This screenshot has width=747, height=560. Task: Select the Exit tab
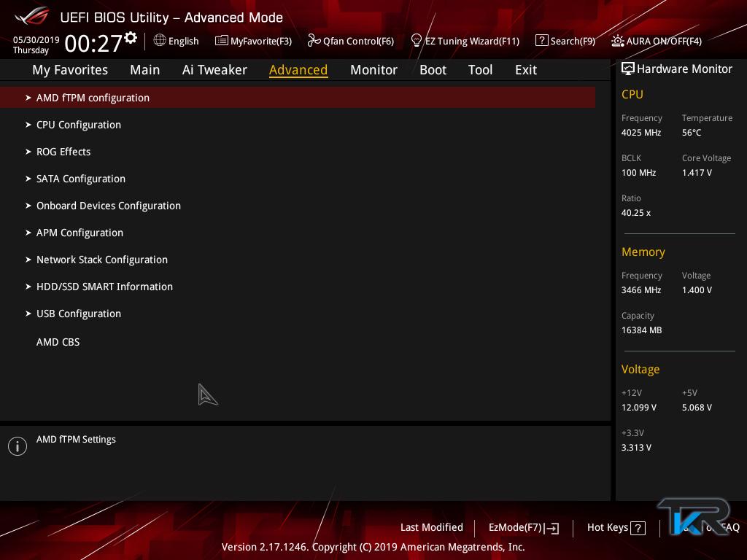(x=526, y=70)
